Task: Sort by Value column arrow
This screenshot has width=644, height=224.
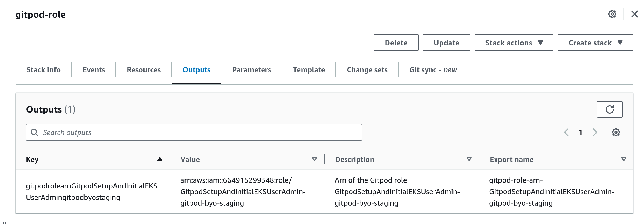Action: (314, 159)
